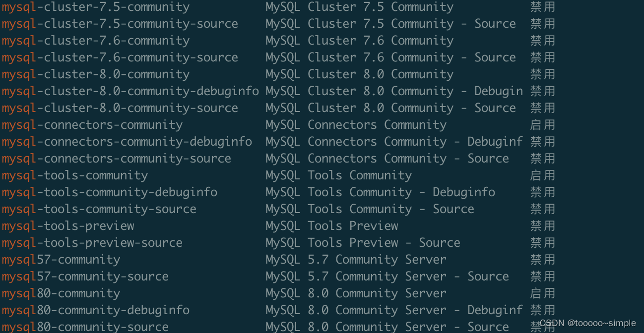
Task: Click the name "MySQL Tools Preview - Source"
Action: (x=363, y=243)
